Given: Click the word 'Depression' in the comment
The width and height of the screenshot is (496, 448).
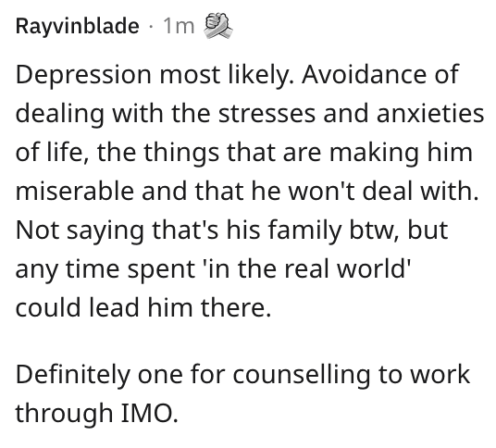Looking at the screenshot, I should 83,76.
